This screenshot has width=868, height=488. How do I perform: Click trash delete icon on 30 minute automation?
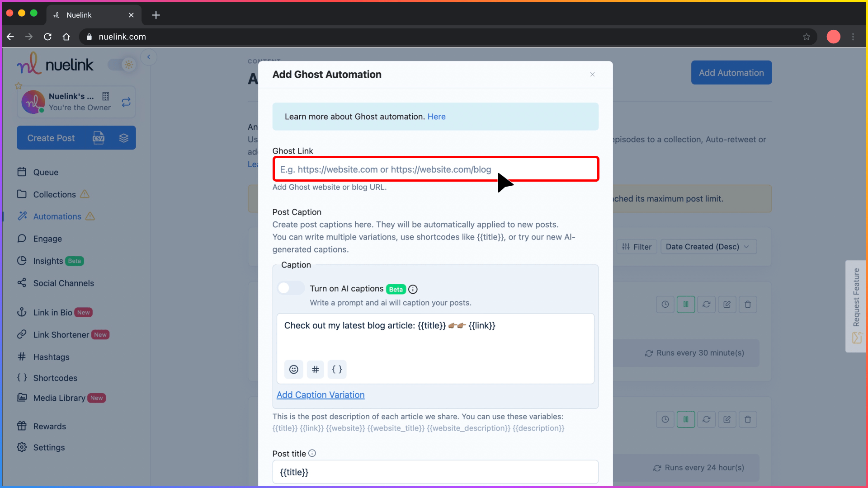coord(748,305)
